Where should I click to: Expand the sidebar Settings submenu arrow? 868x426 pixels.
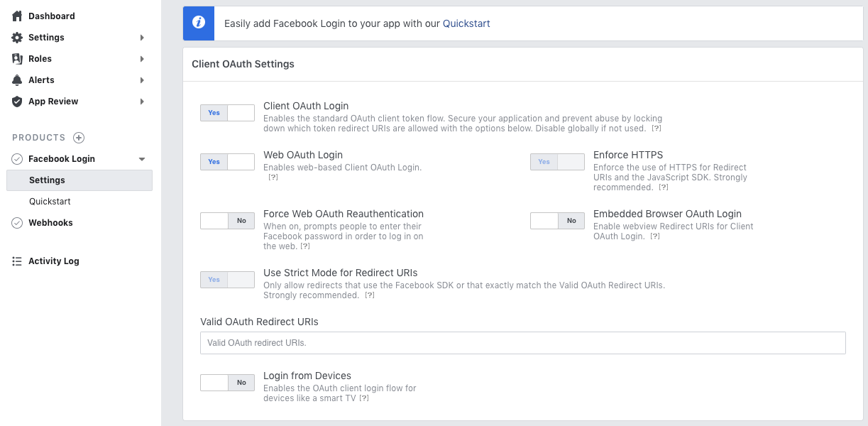click(x=142, y=38)
